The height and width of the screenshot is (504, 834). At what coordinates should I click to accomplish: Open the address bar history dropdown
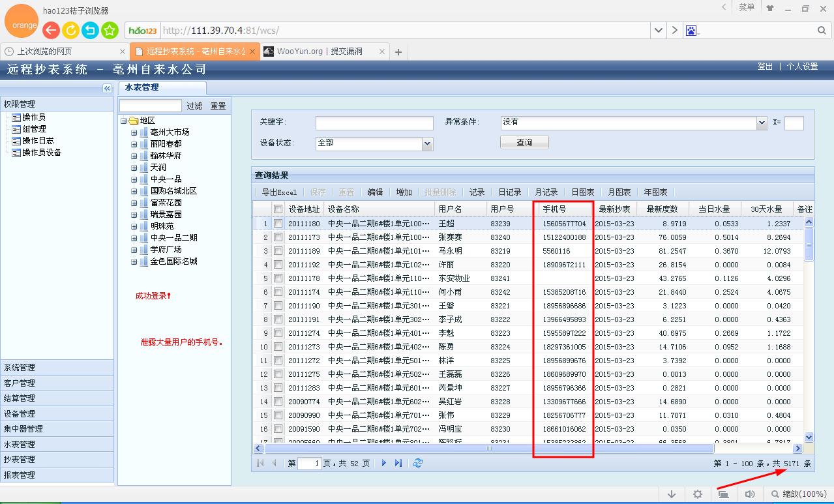659,30
